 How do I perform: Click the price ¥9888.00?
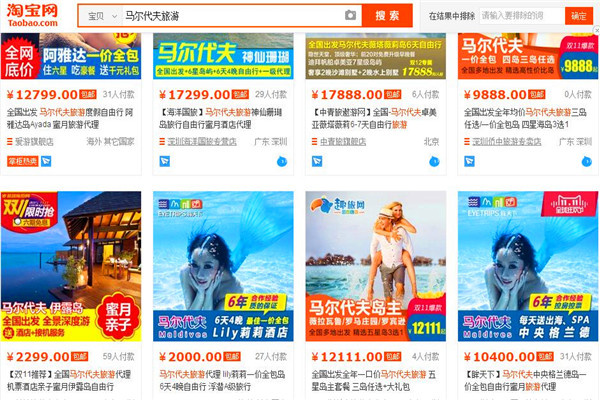(x=496, y=95)
